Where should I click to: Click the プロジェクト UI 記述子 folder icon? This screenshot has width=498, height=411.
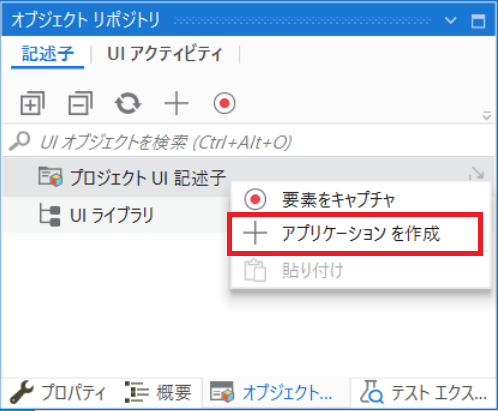[x=50, y=177]
